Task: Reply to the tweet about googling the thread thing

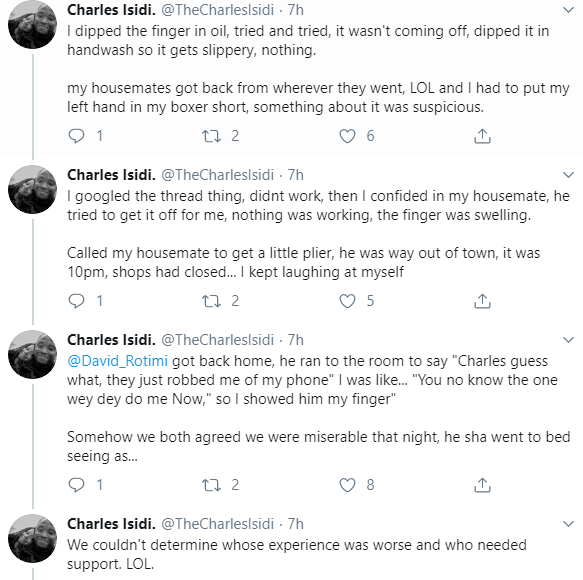Action: [x=77, y=301]
